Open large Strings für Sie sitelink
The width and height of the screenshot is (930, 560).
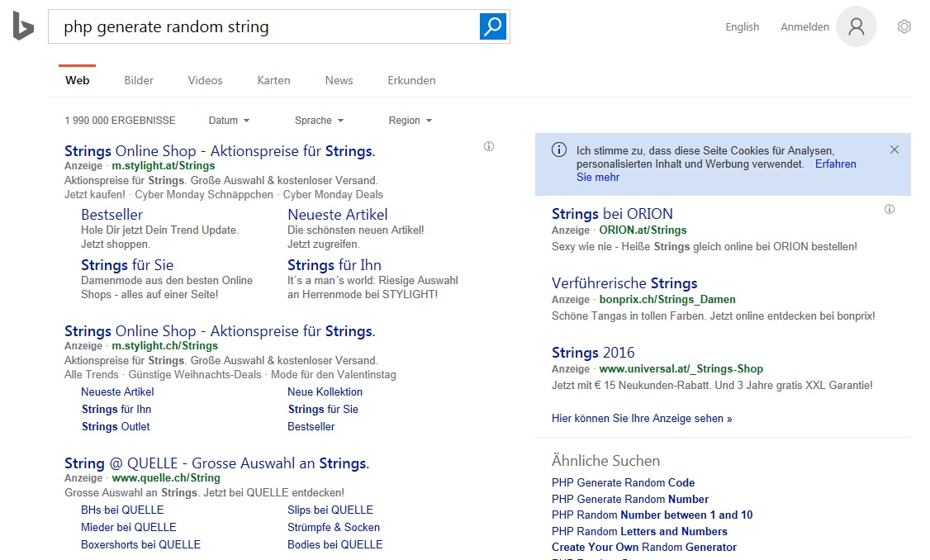(127, 264)
